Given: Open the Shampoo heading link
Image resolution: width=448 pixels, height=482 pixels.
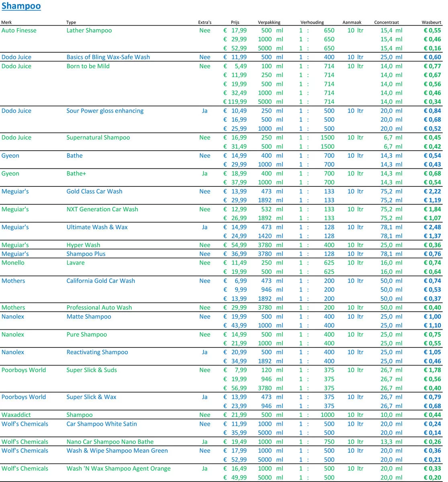Looking at the screenshot, I should (21, 6).
